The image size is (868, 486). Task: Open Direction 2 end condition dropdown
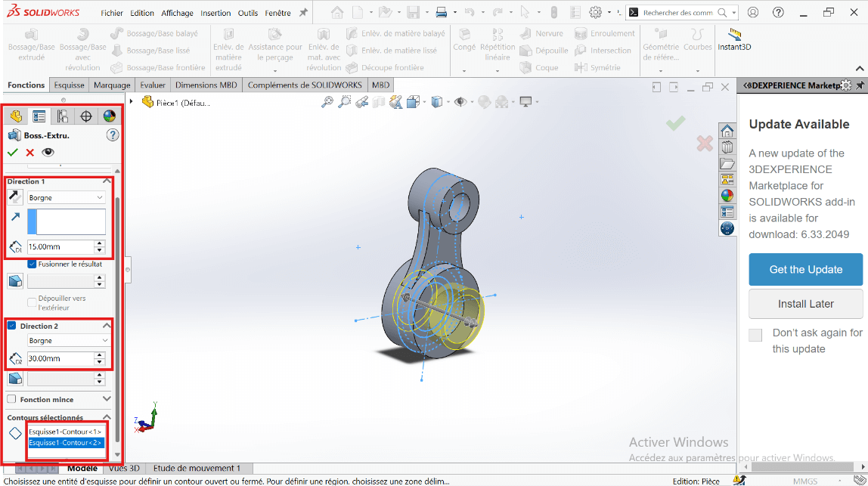click(67, 341)
